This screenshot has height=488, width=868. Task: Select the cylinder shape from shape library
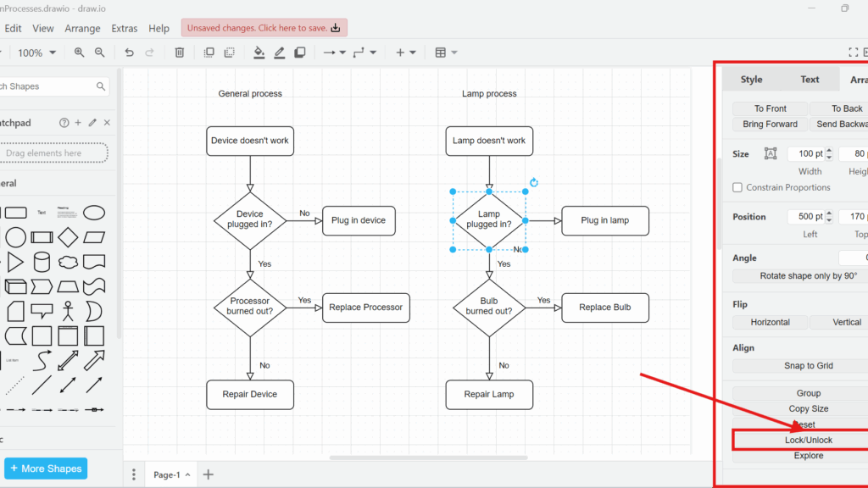pos(42,262)
